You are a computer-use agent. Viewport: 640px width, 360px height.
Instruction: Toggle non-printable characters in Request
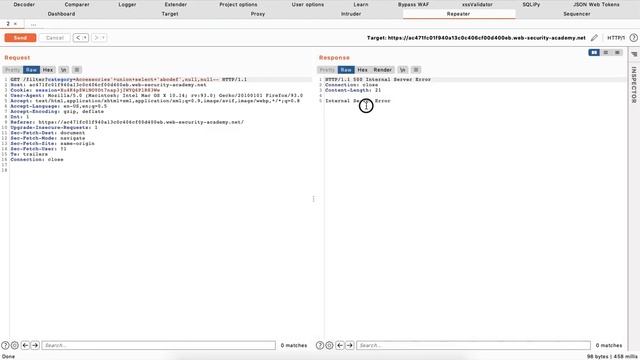[64, 70]
